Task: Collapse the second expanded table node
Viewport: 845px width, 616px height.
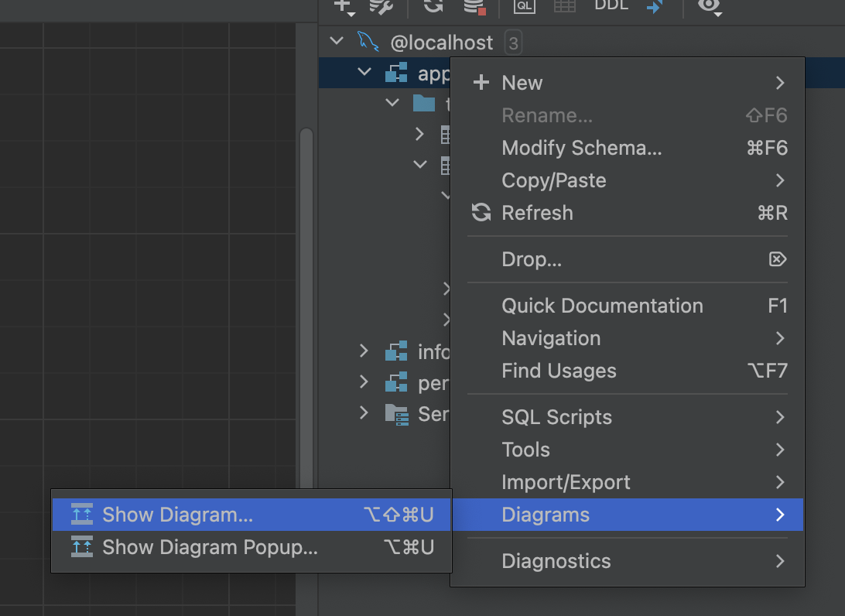Action: (x=420, y=164)
